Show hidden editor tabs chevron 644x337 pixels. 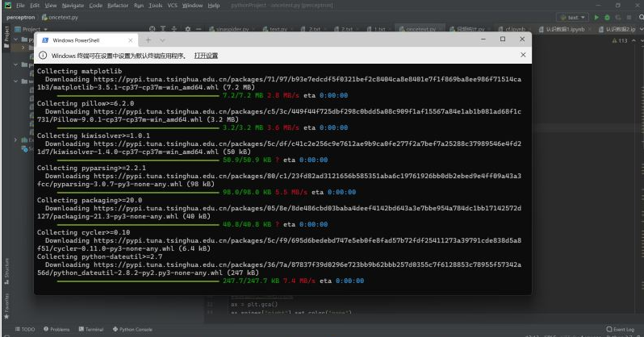point(641,29)
